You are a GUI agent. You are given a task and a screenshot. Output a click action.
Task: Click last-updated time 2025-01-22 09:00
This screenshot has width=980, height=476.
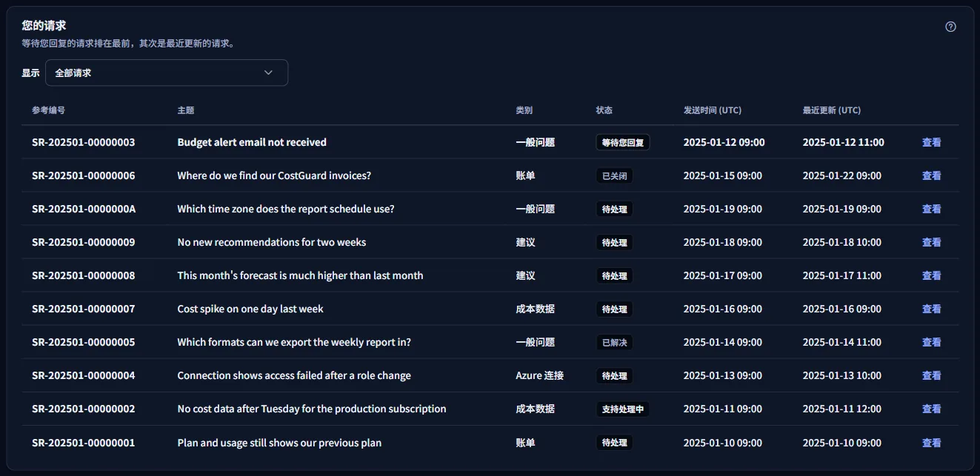pyautogui.click(x=842, y=175)
